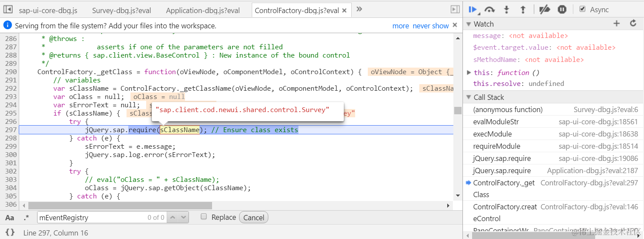644x239 pixels.
Task: Enable the Async checkbox
Action: click(x=582, y=9)
